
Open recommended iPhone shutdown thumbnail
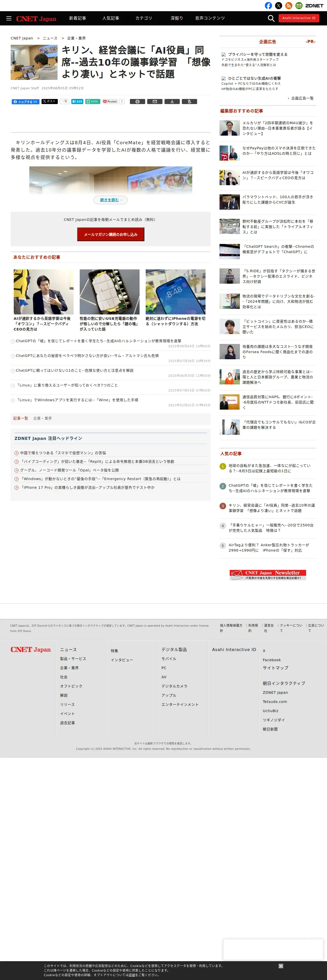click(175, 292)
